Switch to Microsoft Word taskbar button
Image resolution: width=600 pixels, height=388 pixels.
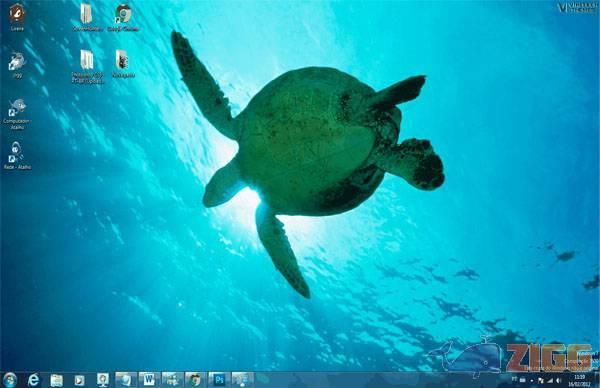pos(149,380)
